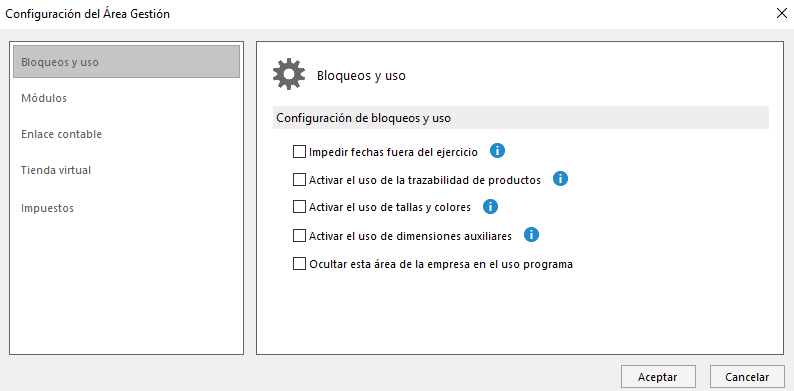Image resolution: width=794 pixels, height=391 pixels.
Task: Go to Tienda virtual settings
Action: tap(56, 170)
